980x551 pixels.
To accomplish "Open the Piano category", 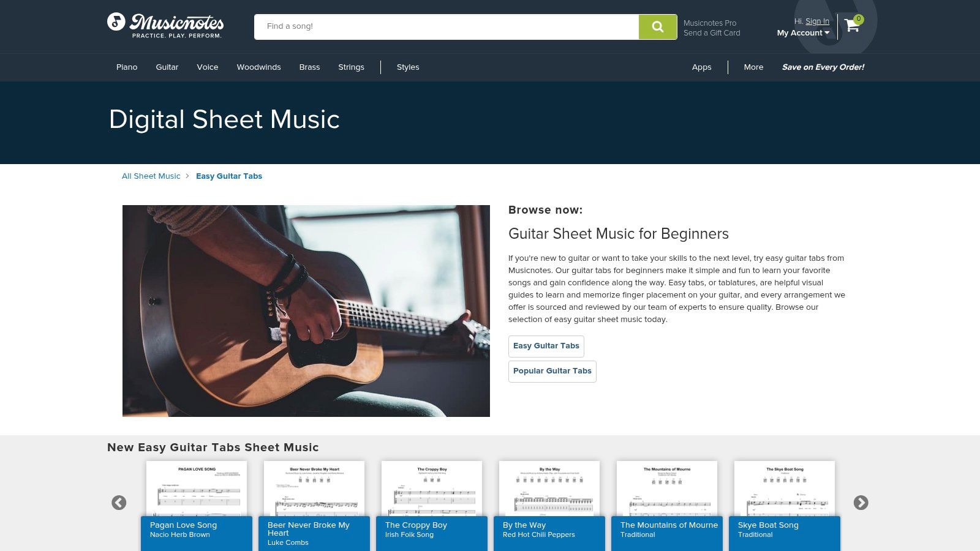I will tap(127, 67).
